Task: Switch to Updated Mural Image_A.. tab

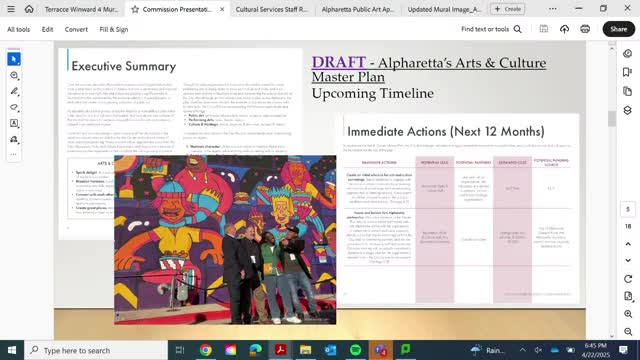Action: 444,9
